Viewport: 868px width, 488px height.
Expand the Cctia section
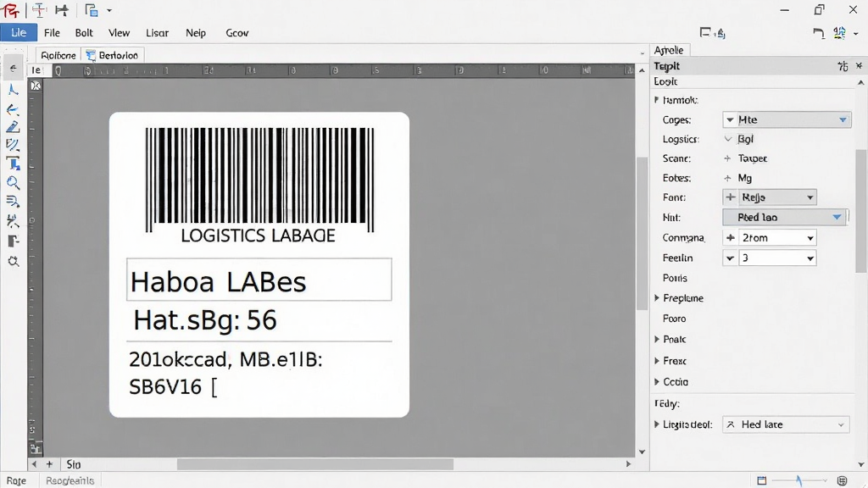(657, 382)
